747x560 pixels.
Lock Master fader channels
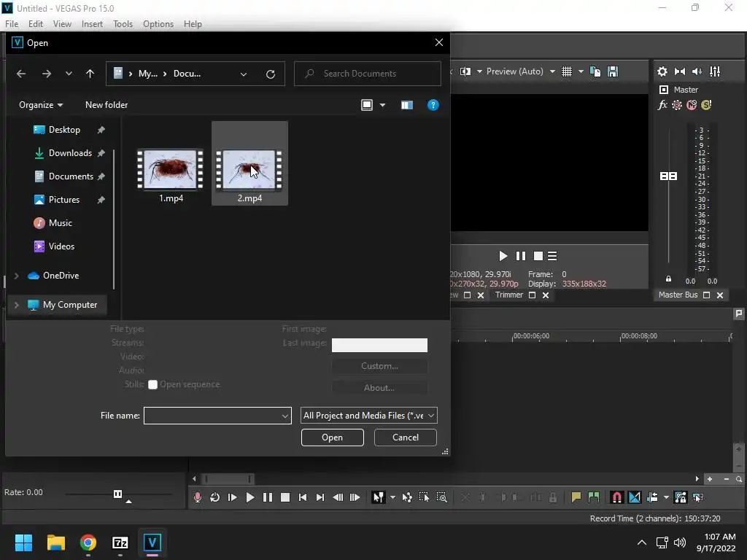coord(668,279)
